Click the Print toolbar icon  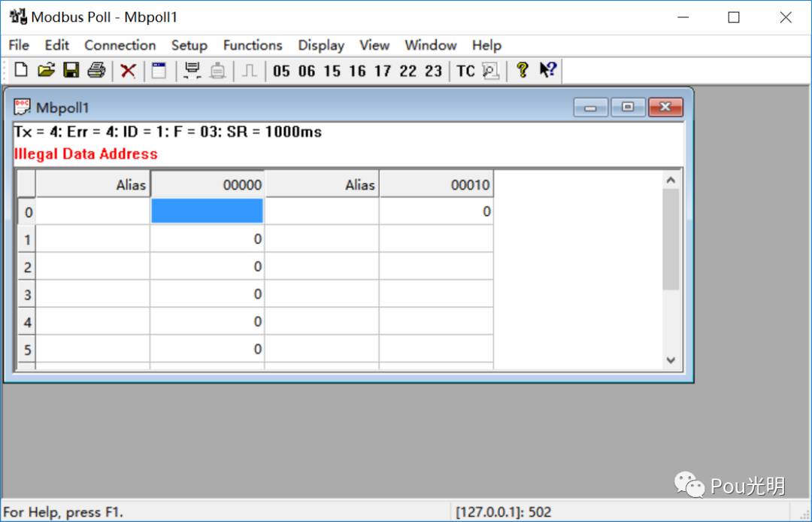96,70
